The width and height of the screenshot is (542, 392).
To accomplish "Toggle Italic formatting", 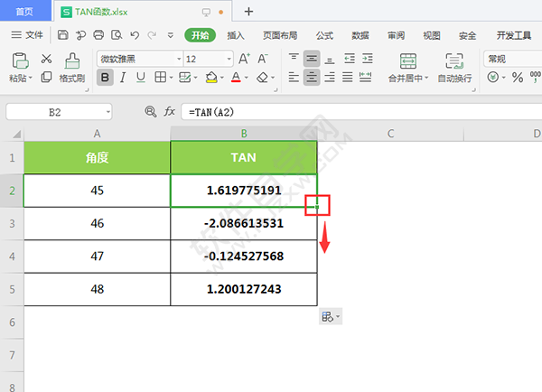I will click(x=123, y=78).
